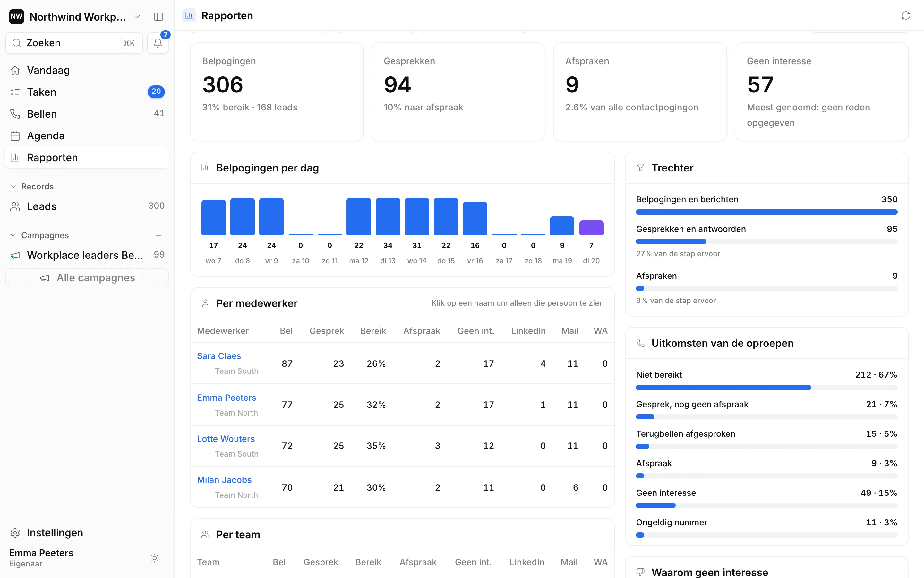
Task: Click the Bellen phone icon
Action: [15, 114]
